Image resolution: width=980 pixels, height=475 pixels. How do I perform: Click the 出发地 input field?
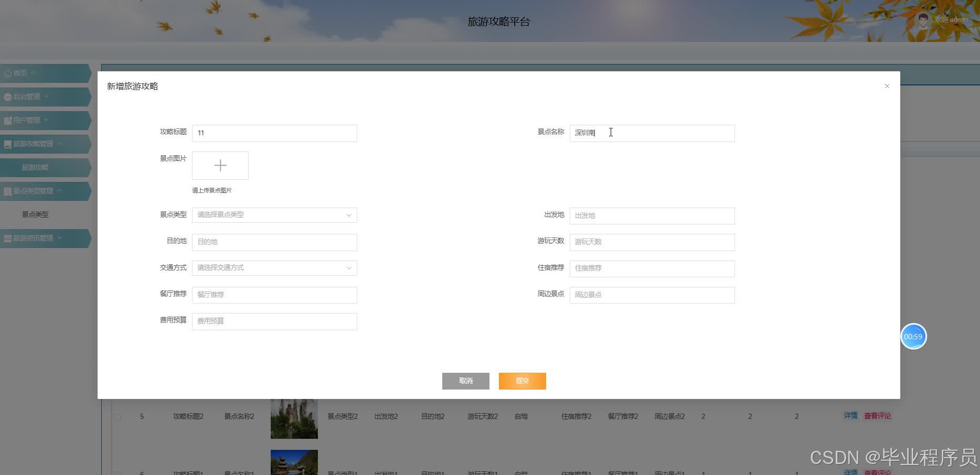point(652,215)
